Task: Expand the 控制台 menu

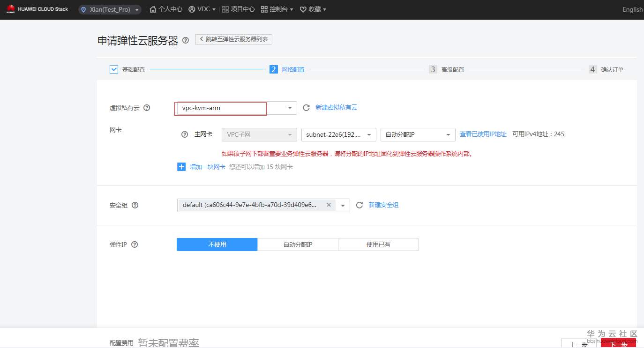Action: point(292,10)
